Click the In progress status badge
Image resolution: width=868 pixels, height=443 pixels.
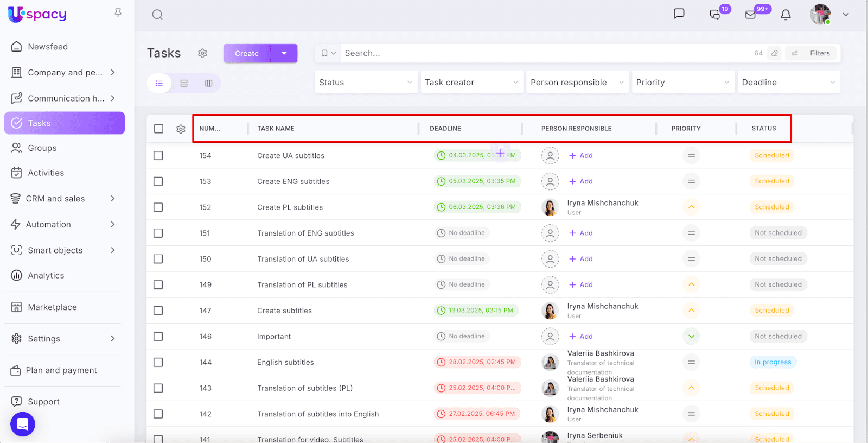click(773, 362)
